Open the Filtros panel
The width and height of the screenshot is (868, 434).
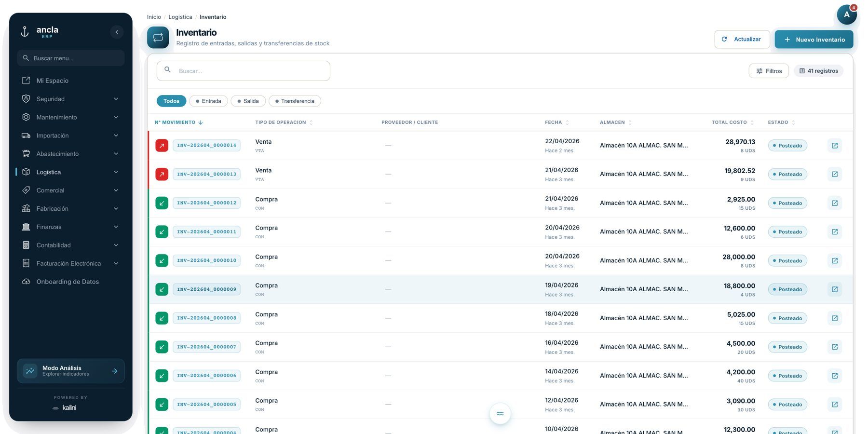pyautogui.click(x=769, y=71)
